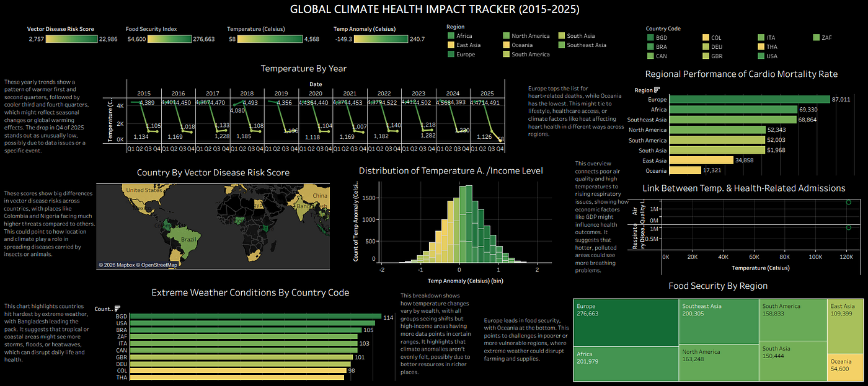
Task: Click China on the vector disease map
Action: pos(320,196)
